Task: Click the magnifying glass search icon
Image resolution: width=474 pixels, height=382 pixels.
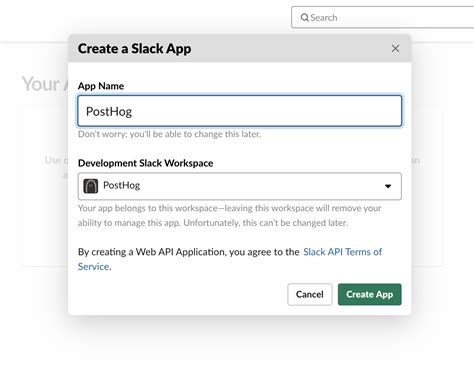Action: (x=304, y=17)
